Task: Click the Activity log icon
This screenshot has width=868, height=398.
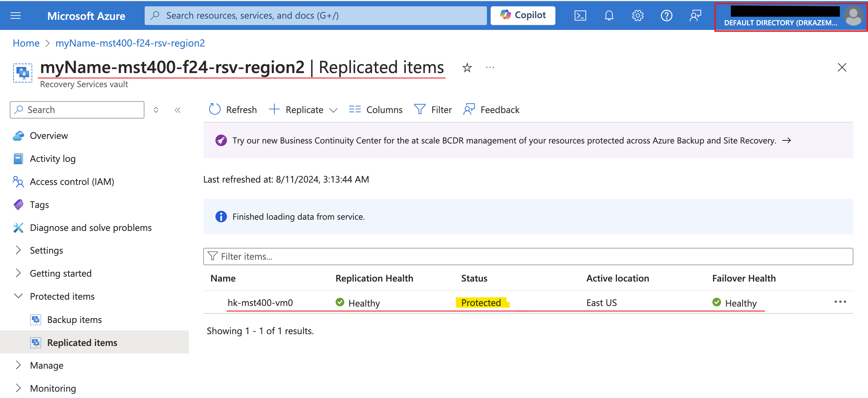Action: (18, 158)
